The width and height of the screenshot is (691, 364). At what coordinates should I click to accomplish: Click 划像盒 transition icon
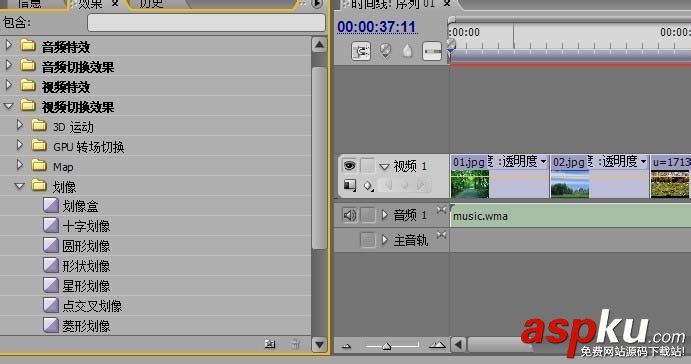pyautogui.click(x=51, y=205)
